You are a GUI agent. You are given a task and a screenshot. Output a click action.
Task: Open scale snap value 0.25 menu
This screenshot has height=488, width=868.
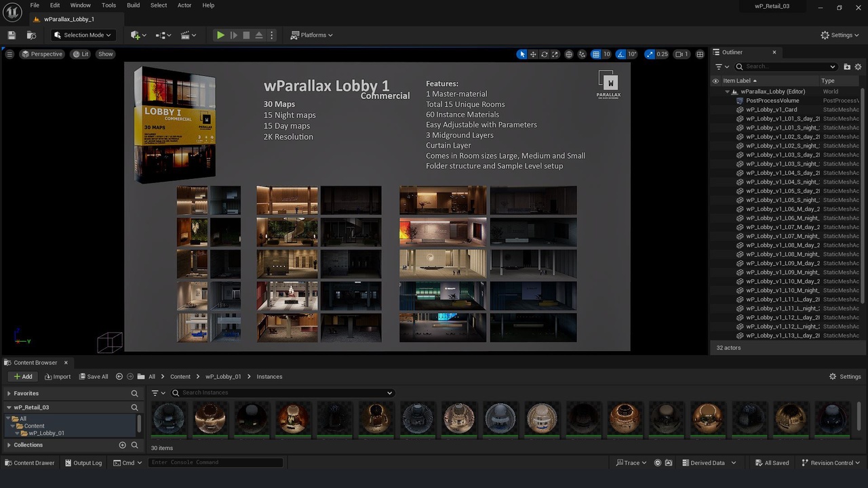click(x=663, y=54)
